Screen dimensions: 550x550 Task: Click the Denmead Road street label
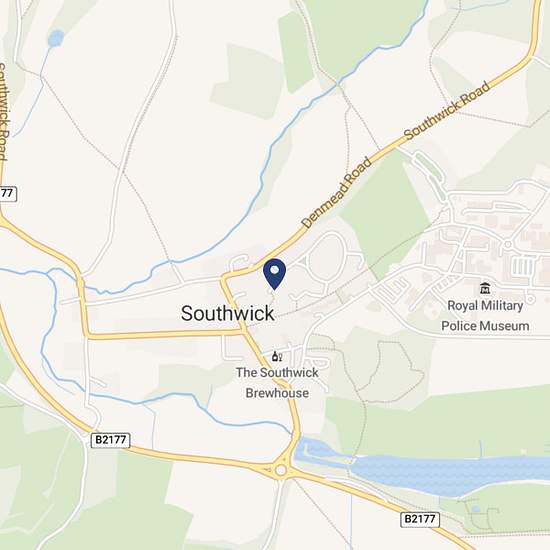coord(336,193)
